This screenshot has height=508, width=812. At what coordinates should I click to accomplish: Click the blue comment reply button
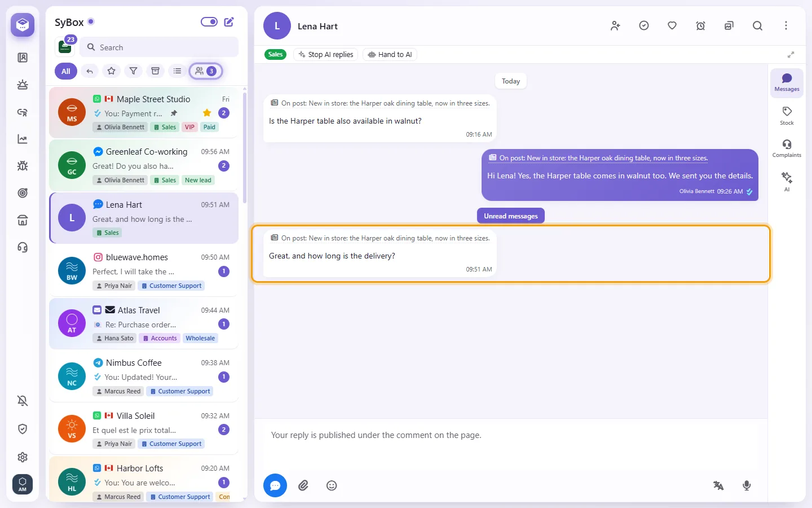[x=275, y=485]
